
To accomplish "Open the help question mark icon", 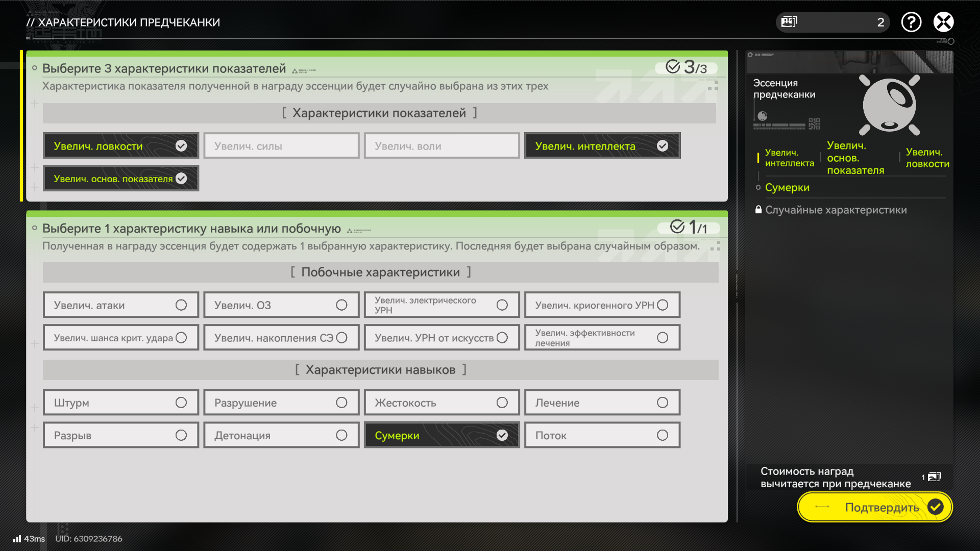I will 911,22.
